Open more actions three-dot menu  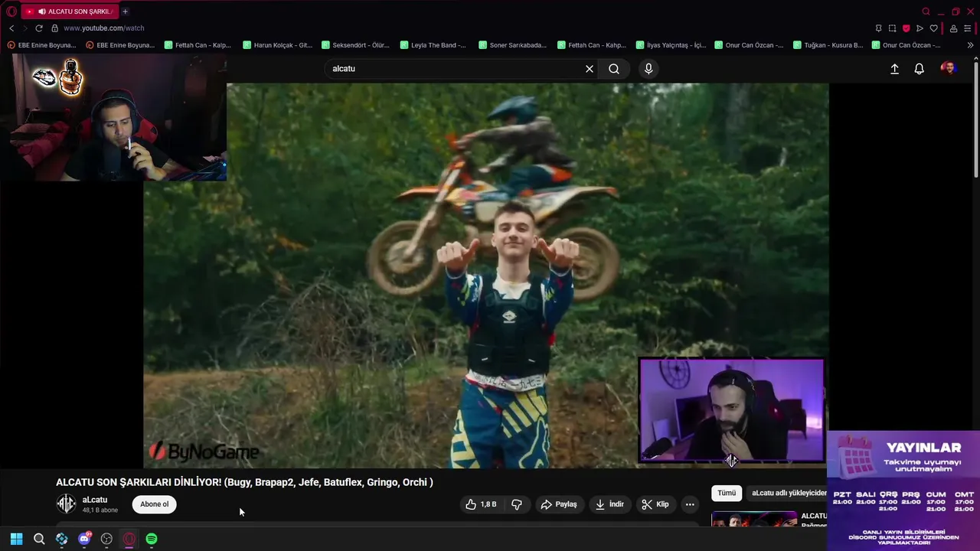pos(690,504)
